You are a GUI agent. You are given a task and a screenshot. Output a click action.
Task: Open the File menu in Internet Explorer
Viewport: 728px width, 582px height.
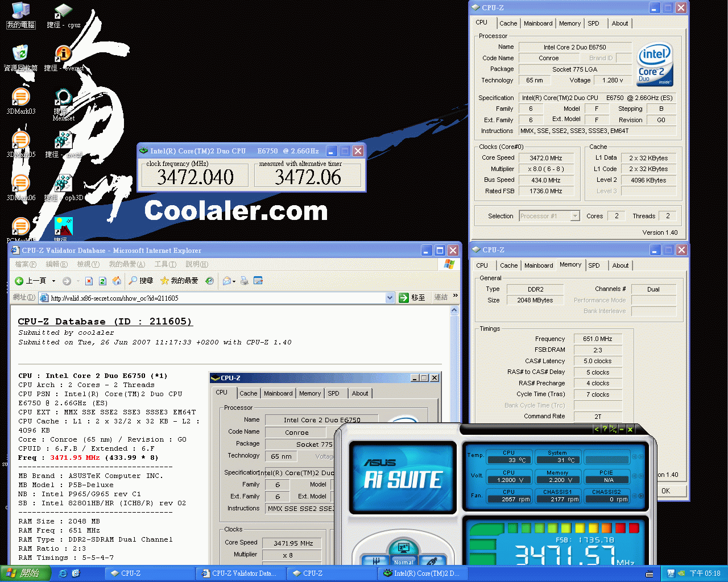coord(26,264)
